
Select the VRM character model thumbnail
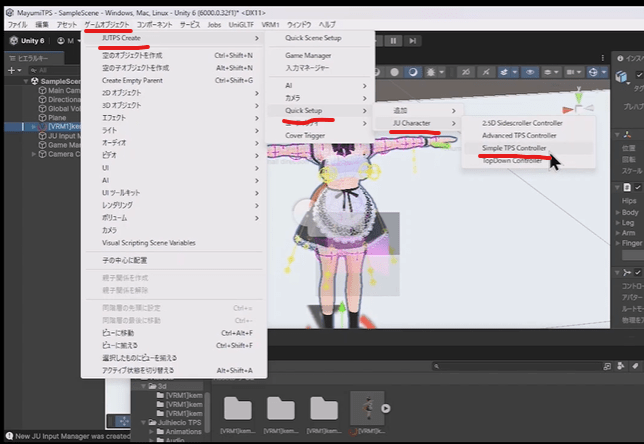point(367,409)
